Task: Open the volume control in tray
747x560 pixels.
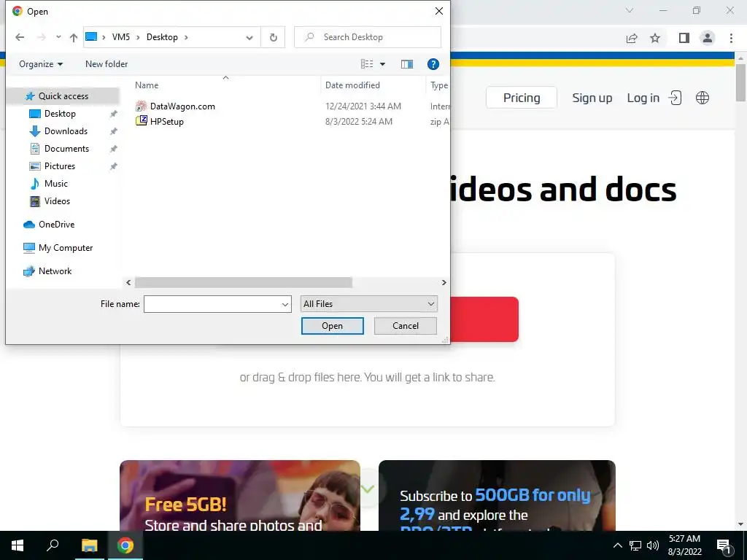Action: point(653,545)
